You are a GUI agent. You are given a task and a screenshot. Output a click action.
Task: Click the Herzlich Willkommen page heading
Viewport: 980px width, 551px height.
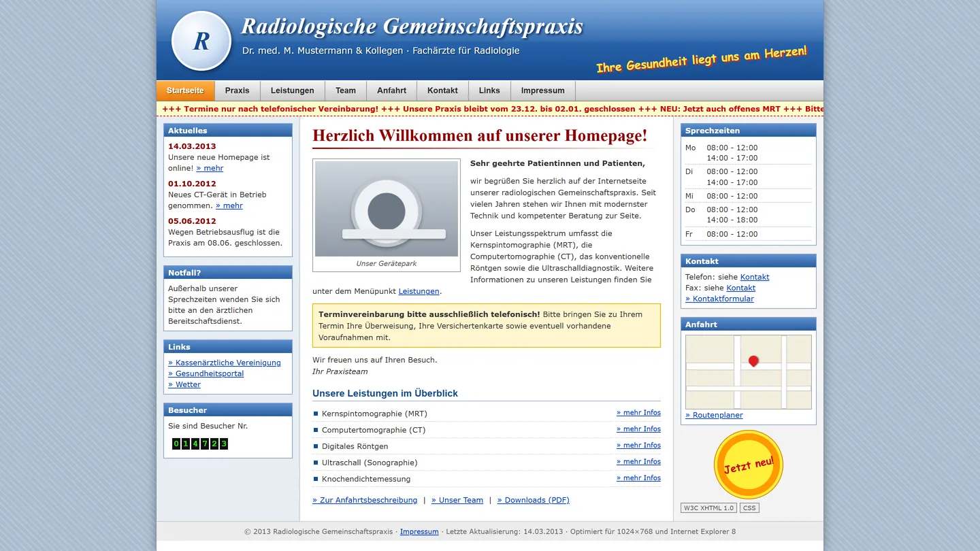pyautogui.click(x=480, y=135)
